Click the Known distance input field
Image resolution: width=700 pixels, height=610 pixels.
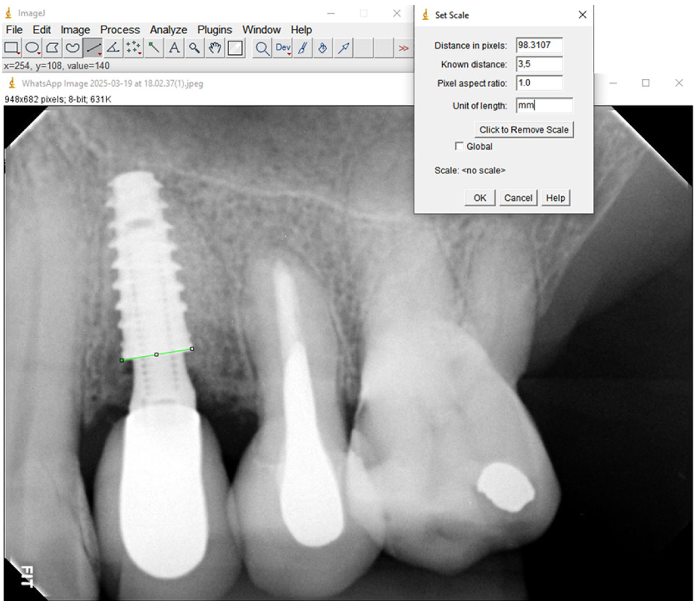point(540,64)
